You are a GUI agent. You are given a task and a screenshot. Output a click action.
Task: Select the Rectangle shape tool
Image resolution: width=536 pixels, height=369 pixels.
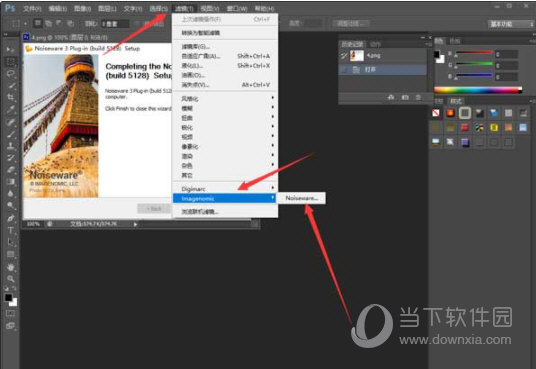(10, 254)
